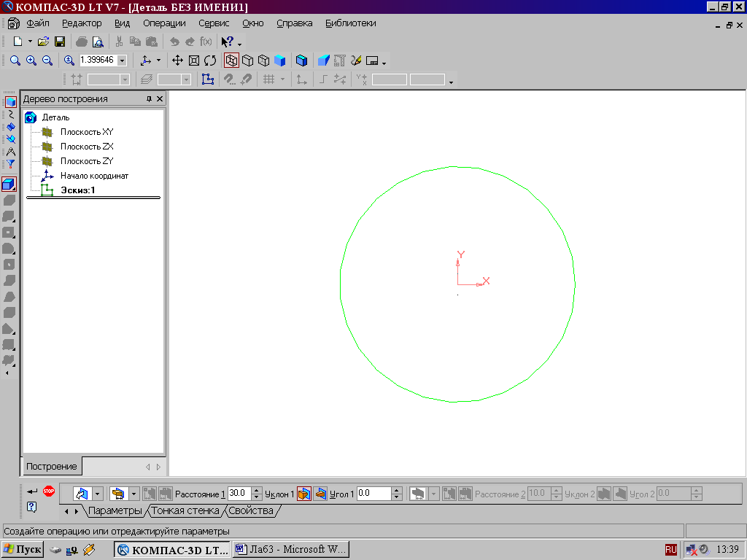The image size is (747, 560).
Task: Set draft direction inward for Уклон 1
Action: [321, 494]
